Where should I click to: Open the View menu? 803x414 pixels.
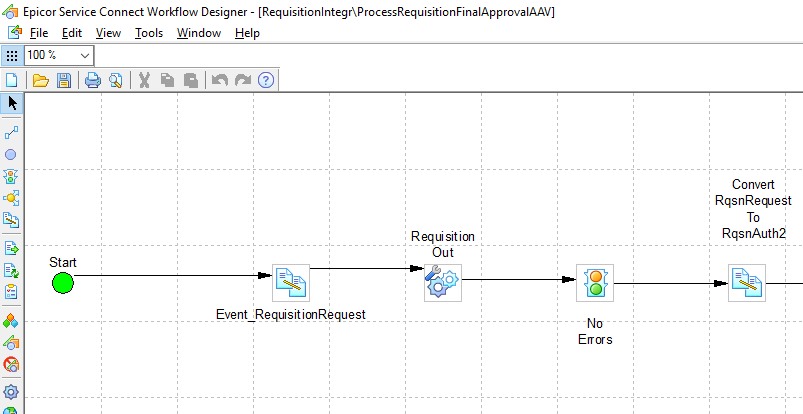[108, 33]
